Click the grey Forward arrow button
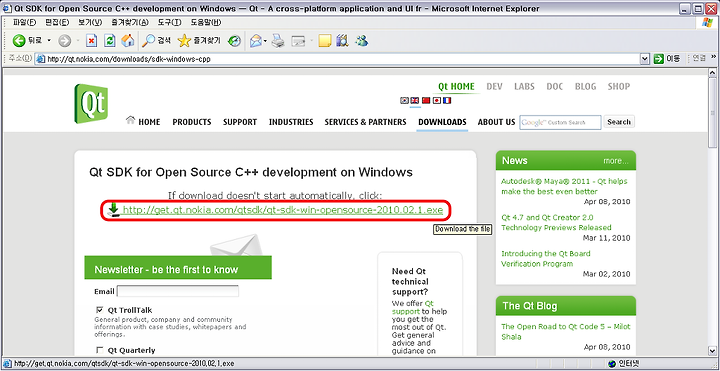 (x=64, y=41)
